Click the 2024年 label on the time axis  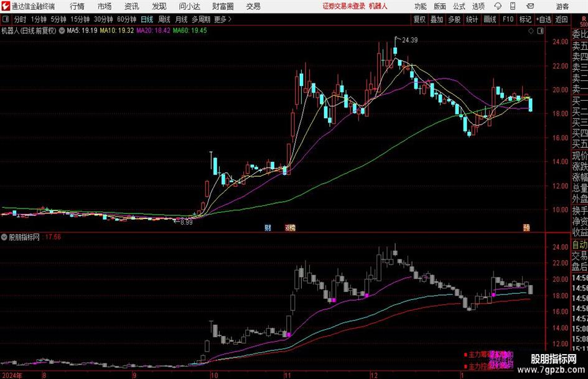click(12, 375)
